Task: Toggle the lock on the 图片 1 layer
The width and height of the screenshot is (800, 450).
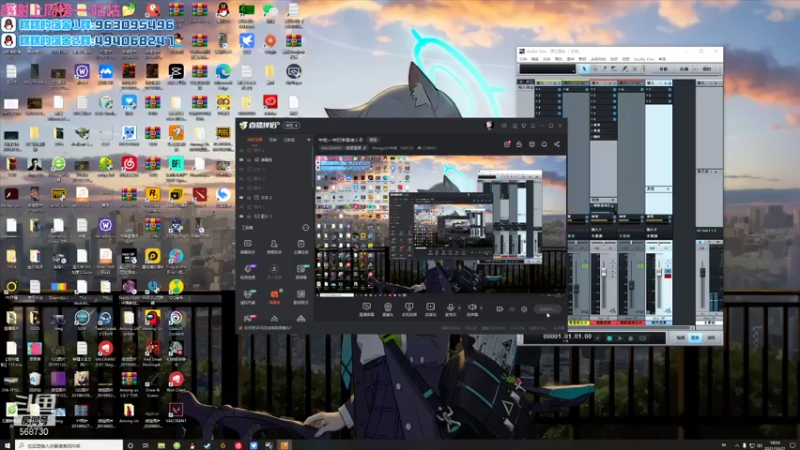Action: (249, 216)
